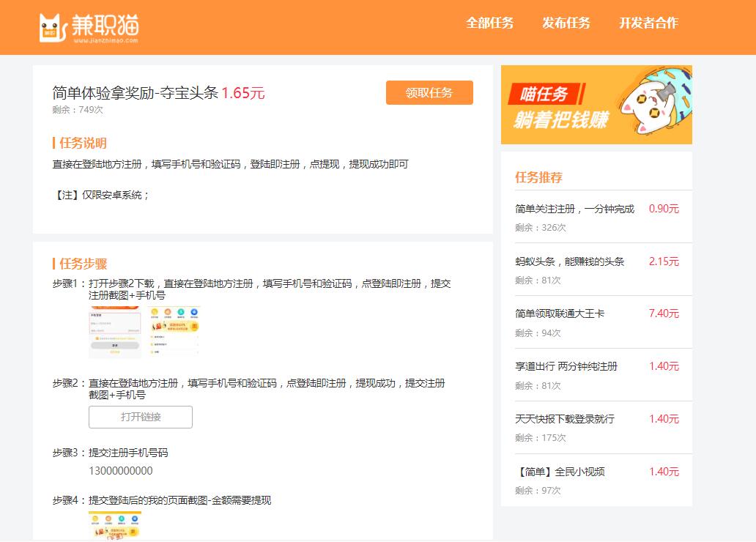Open recommended task 蚂蚁头条，能赚钱的头条
The width and height of the screenshot is (756, 542).
(569, 261)
